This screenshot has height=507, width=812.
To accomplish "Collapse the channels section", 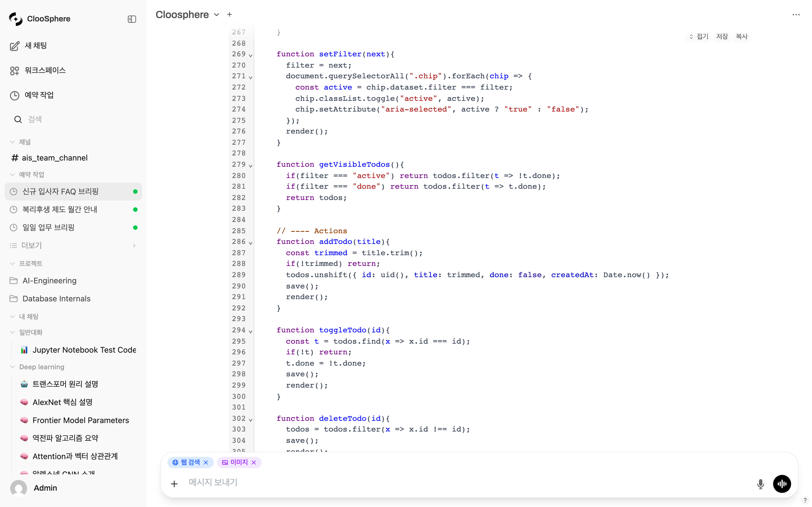I will pyautogui.click(x=12, y=142).
